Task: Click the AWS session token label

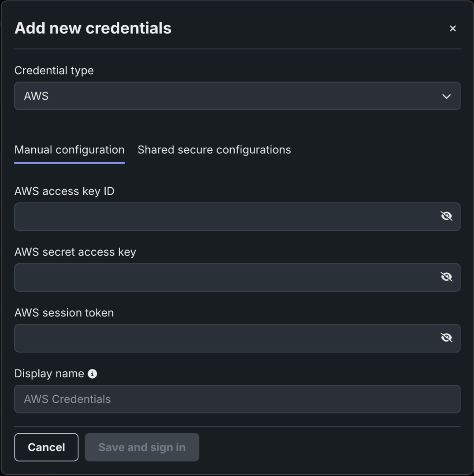Action: click(64, 313)
